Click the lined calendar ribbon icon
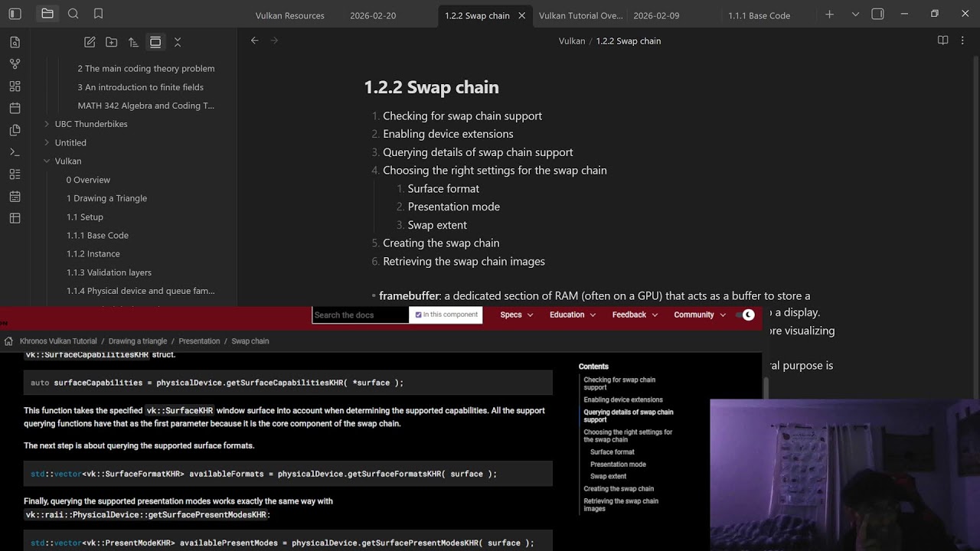 (15, 197)
